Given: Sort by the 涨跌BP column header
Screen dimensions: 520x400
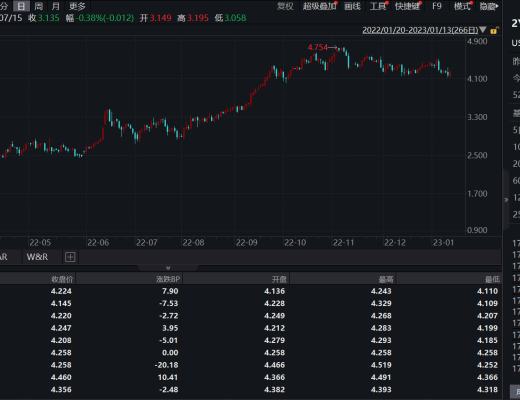Looking at the screenshot, I should (168, 279).
